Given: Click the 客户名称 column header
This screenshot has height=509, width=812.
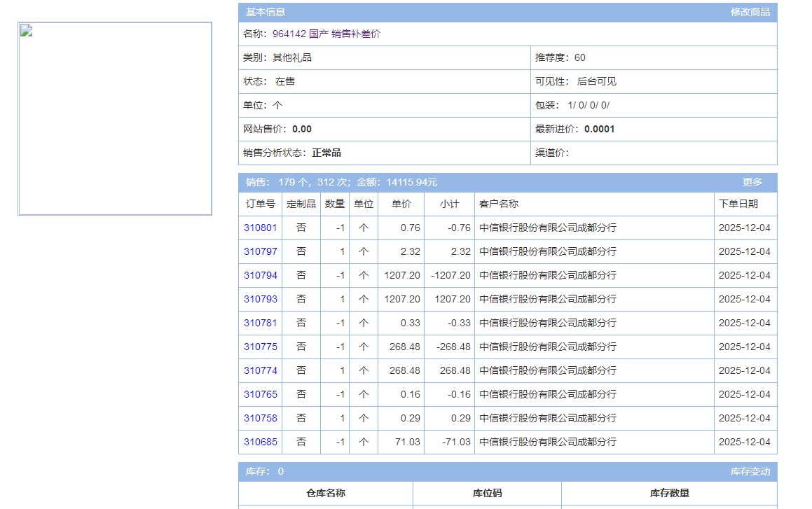Looking at the screenshot, I should 499,204.
